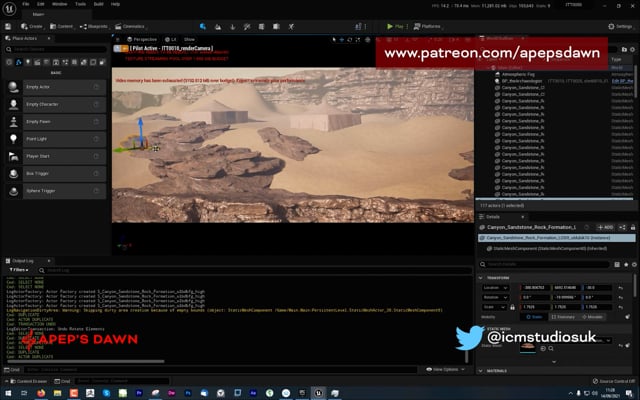Viewport: 640px width, 400px height.
Task: Open the Window menu
Action: tap(60, 4)
